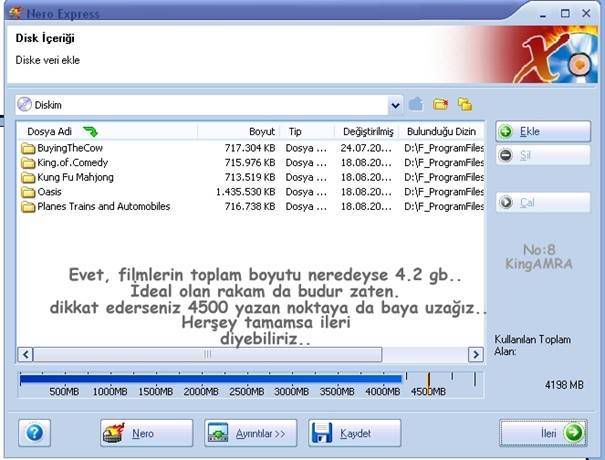
Task: Expand the Ayrıntılar details button
Action: [x=251, y=433]
